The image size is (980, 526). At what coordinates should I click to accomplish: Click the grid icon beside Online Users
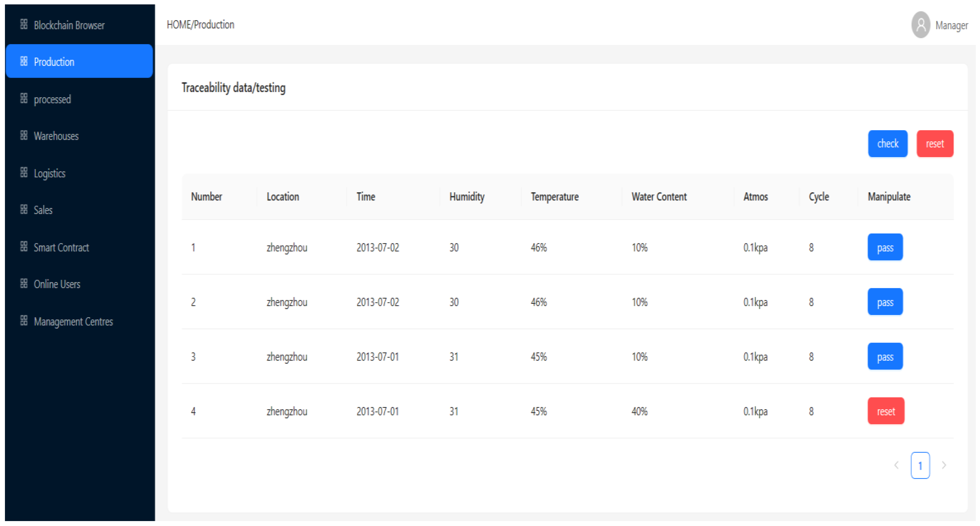[24, 283]
